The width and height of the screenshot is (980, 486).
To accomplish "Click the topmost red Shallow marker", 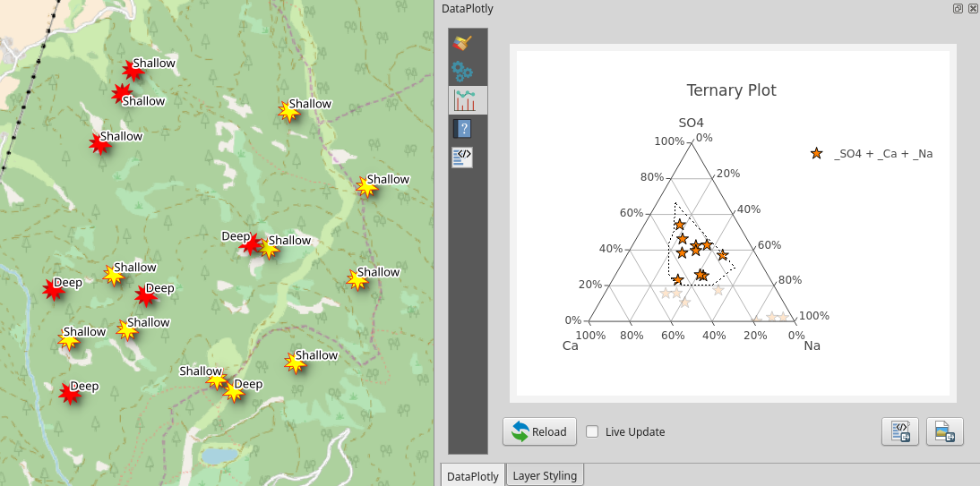I will pos(133,71).
